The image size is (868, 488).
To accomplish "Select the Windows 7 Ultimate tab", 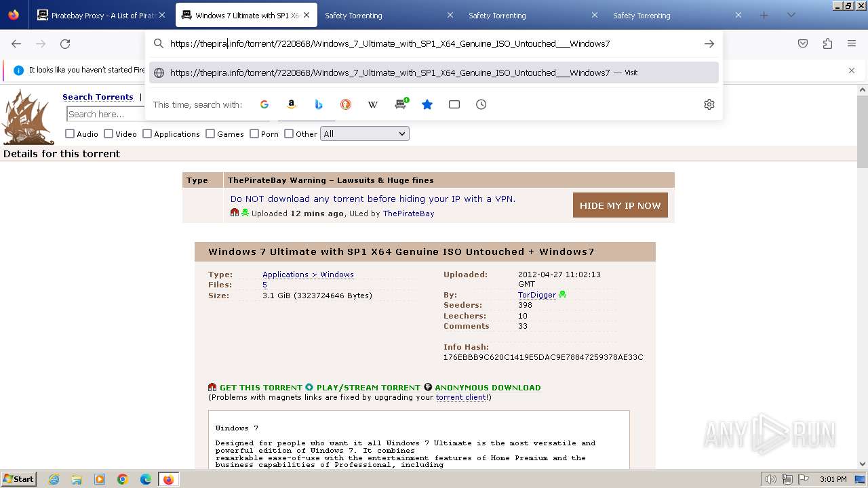I will (246, 15).
